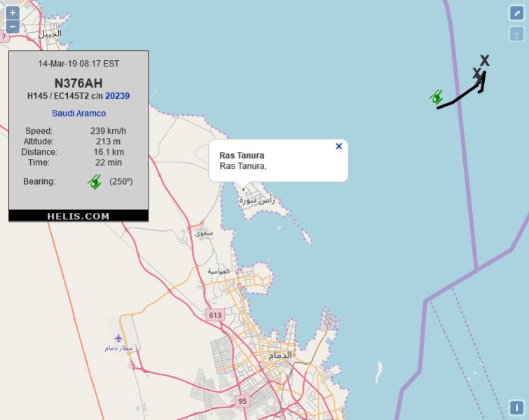Click the route 95 road shield
The width and height of the screenshot is (529, 420).
click(x=242, y=401)
